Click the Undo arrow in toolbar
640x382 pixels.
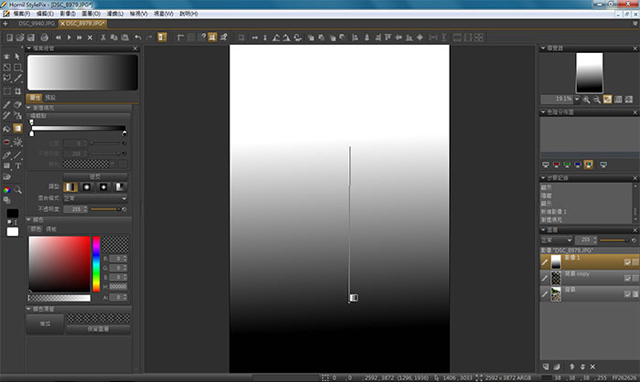pos(138,38)
